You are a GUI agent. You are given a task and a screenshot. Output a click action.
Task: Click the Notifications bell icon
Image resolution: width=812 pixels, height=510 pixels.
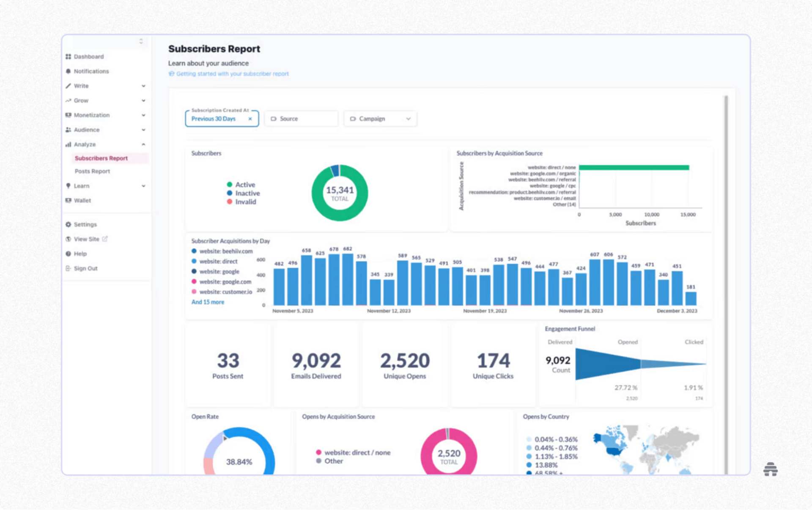point(69,71)
